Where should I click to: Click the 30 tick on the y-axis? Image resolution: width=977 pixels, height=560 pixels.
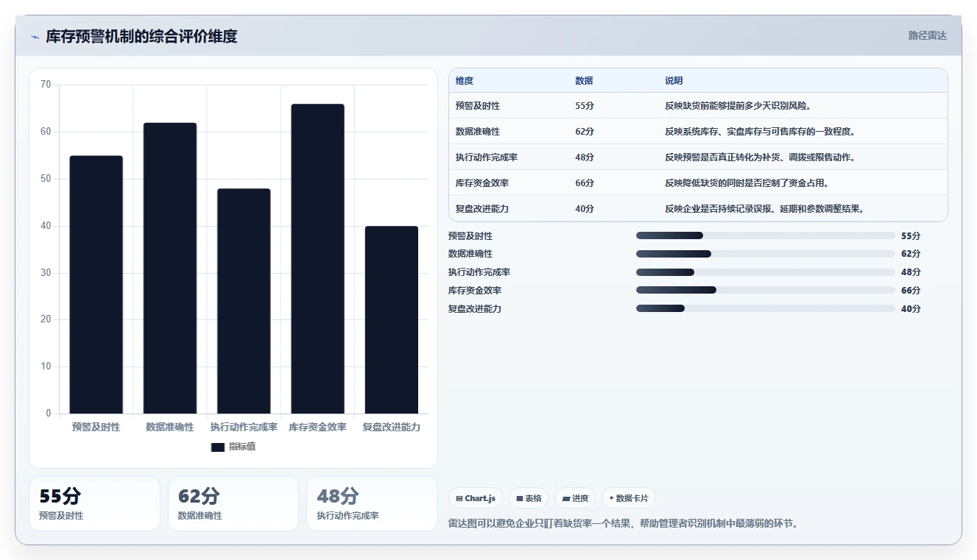point(46,273)
